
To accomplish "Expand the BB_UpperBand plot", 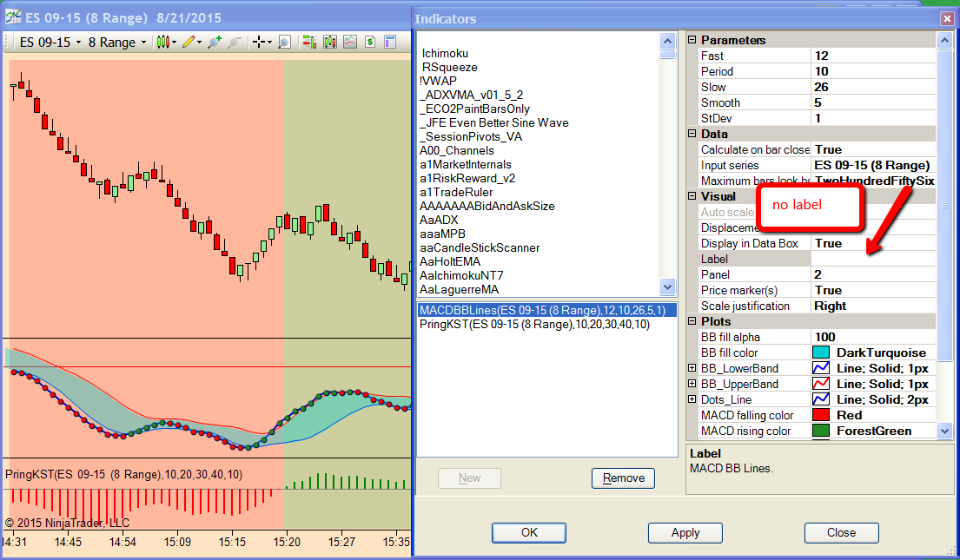I will 692,384.
